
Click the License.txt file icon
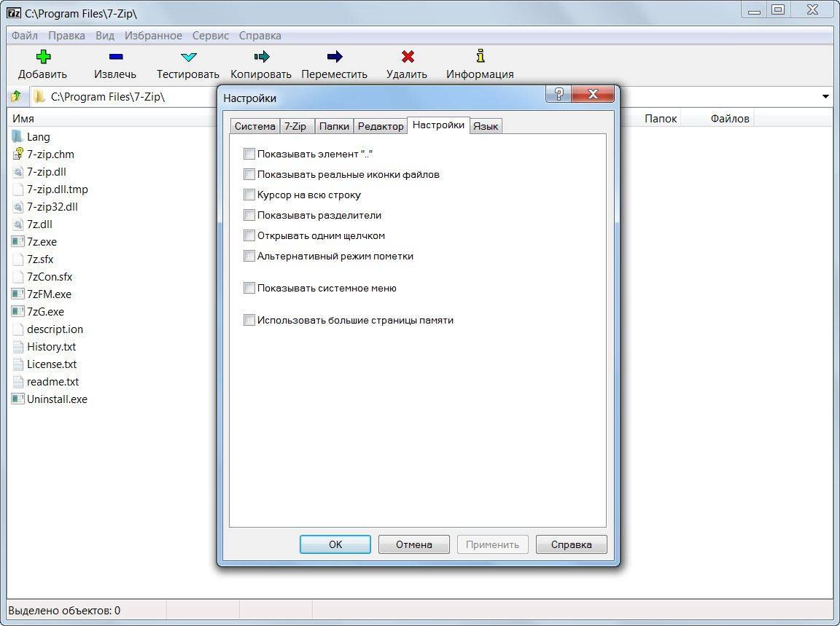point(17,364)
